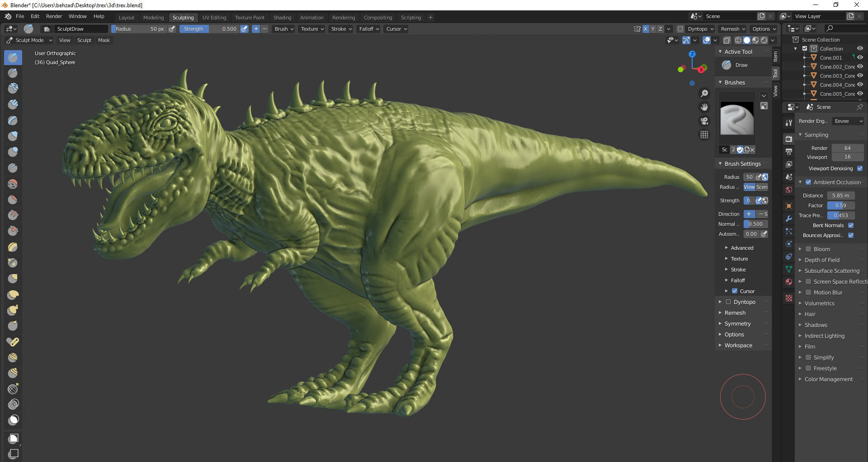Enable Dyntopo checkbox in header
Screen dimensions: 868x462
(x=680, y=29)
